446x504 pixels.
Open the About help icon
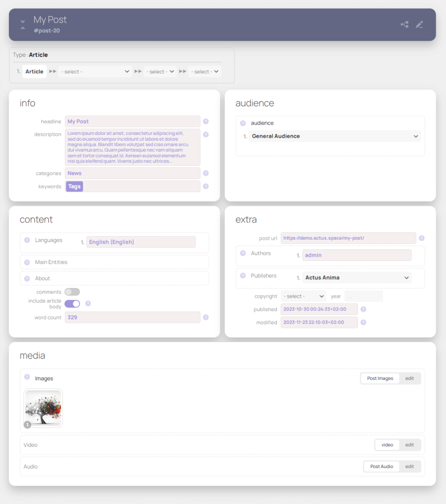point(27,279)
